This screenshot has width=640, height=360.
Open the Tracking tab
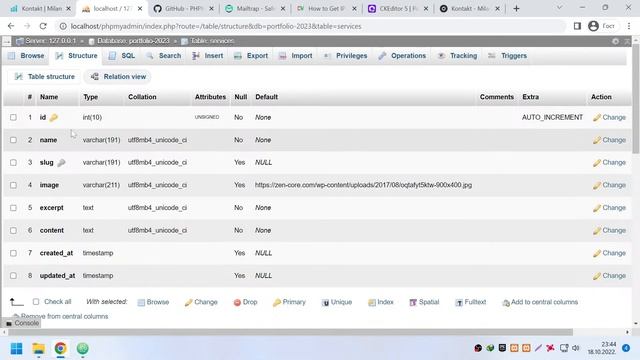coord(457,56)
